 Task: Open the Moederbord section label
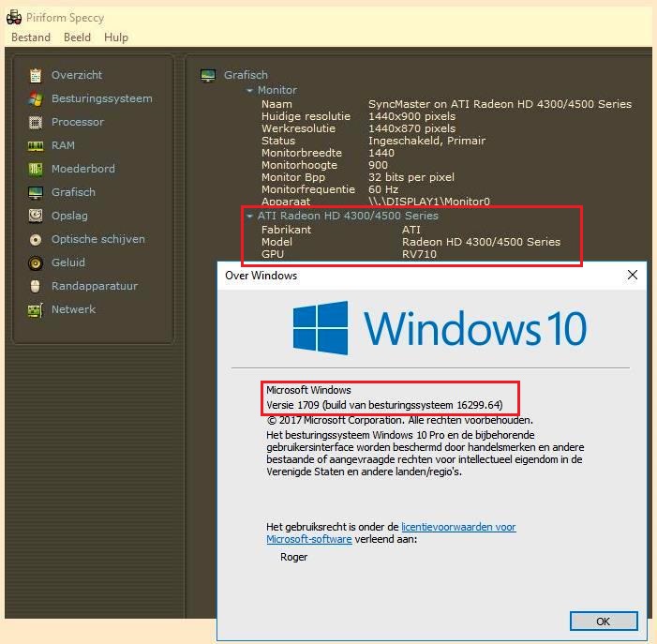tap(83, 169)
